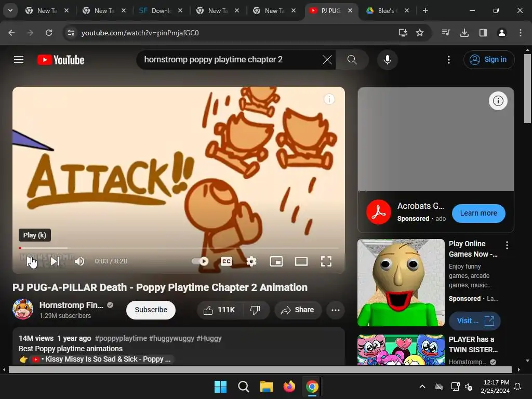Viewport: 532px width, 399px height.
Task: Close the PJ PUG tab
Action: [350, 10]
